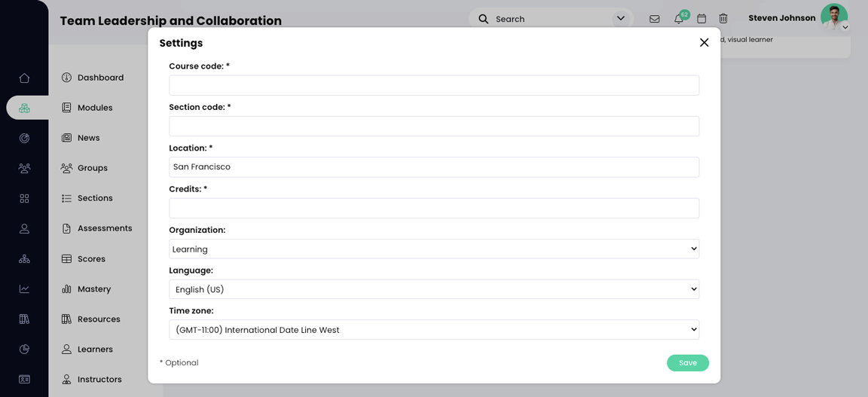The image size is (868, 397).
Task: Open the organization hierarchy icon in rail
Action: click(24, 258)
